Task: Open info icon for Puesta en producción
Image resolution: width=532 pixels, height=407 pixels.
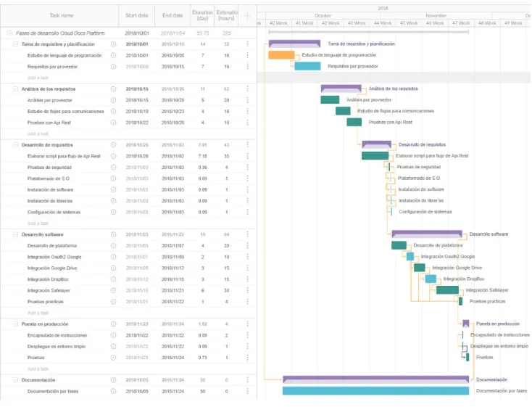Action: 113,324
